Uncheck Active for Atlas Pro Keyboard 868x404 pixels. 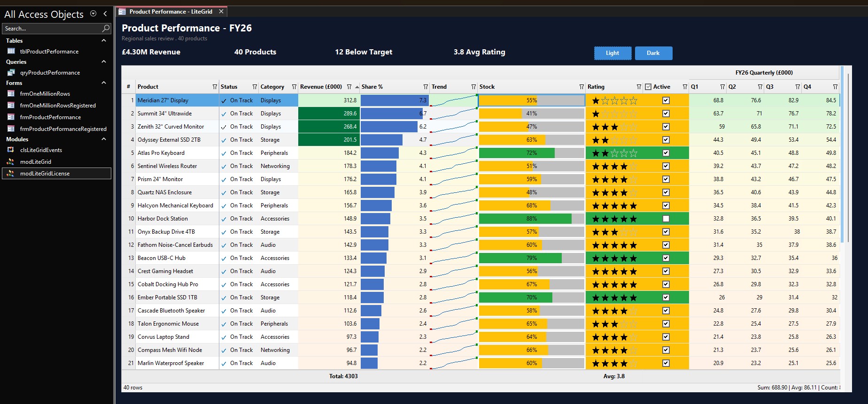tap(666, 153)
